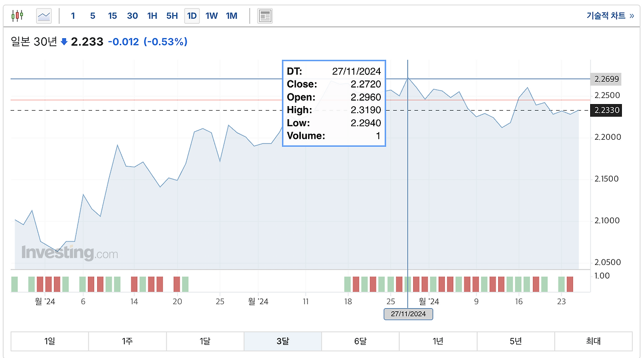Show the 1일 time range
644x358 pixels.
click(49, 341)
